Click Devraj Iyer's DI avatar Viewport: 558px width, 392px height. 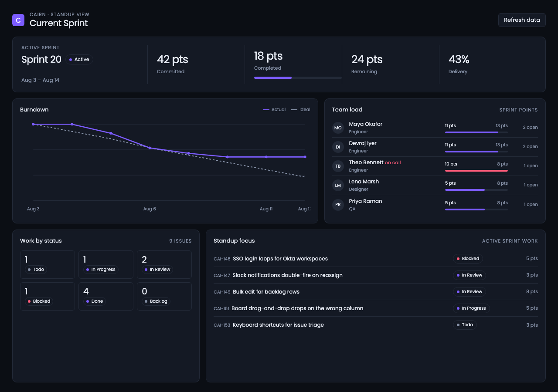338,147
